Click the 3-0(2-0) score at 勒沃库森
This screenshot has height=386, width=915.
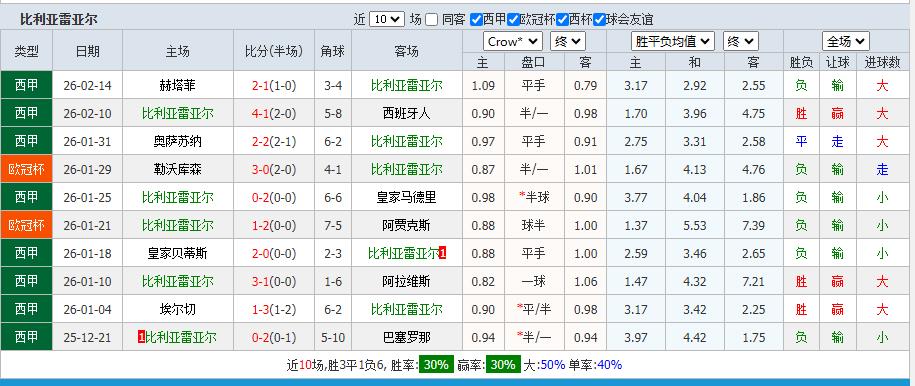[x=274, y=169]
